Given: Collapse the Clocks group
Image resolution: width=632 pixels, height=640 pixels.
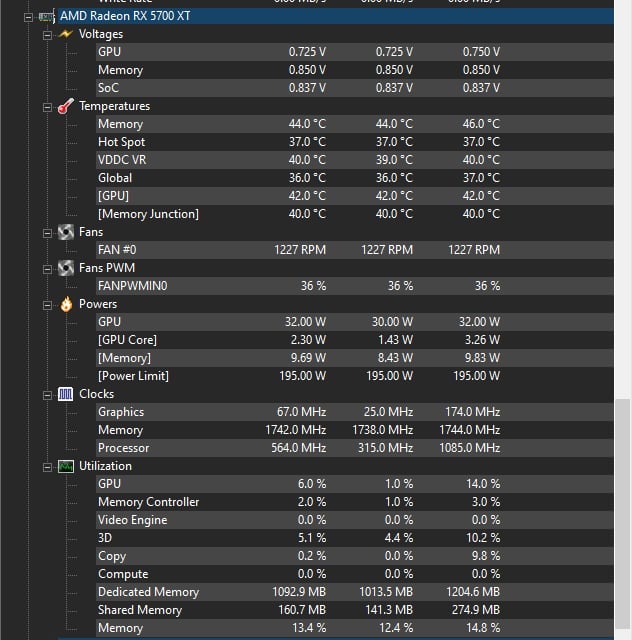Looking at the screenshot, I should [47, 395].
